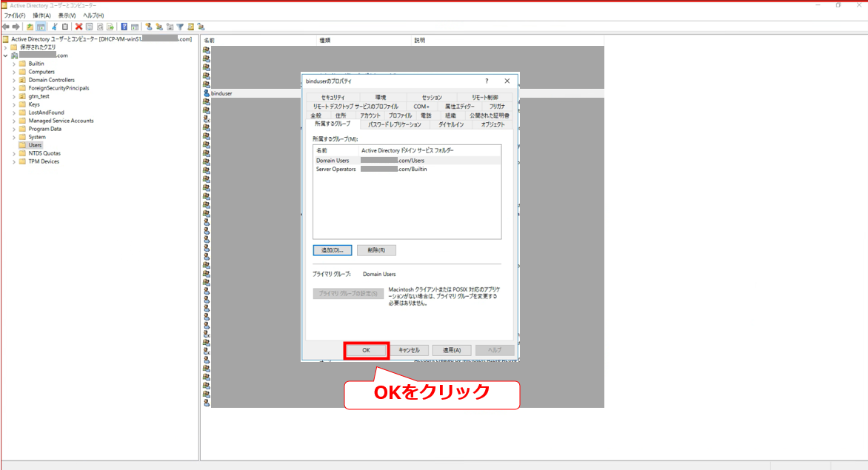868x470 pixels.
Task: Toggle the action pane toolbar icon
Action: 135,27
